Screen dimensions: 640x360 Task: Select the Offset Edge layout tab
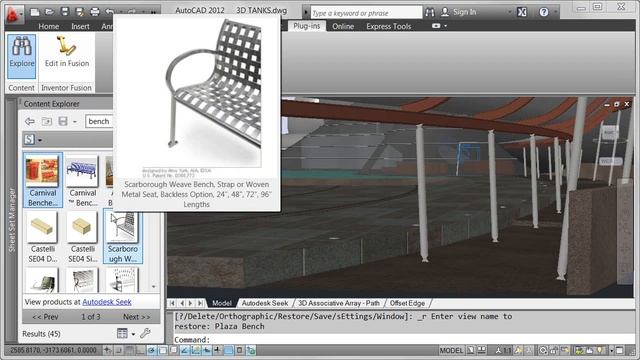pos(407,303)
